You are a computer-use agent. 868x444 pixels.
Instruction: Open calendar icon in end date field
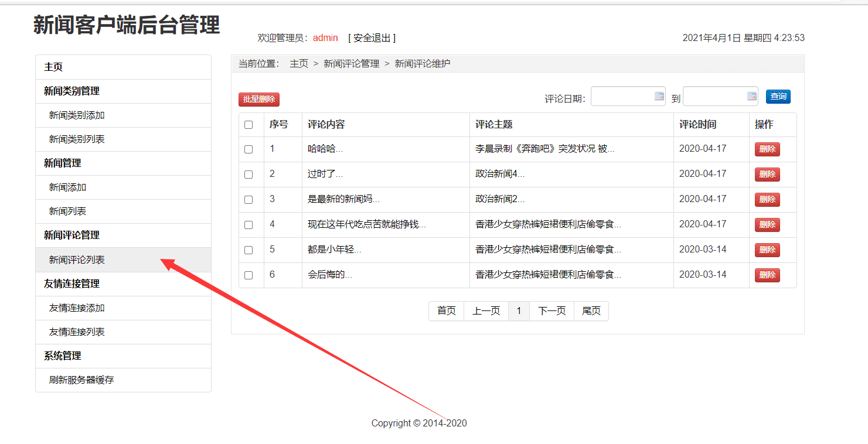pos(751,96)
